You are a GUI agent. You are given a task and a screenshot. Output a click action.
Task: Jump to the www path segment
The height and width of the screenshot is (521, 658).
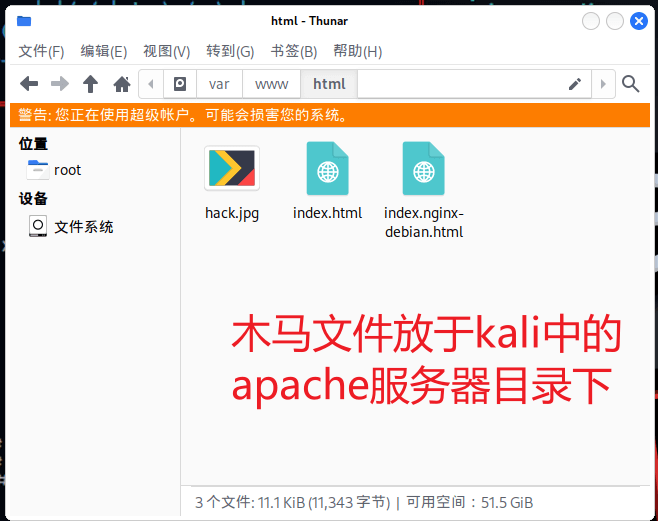[271, 84]
